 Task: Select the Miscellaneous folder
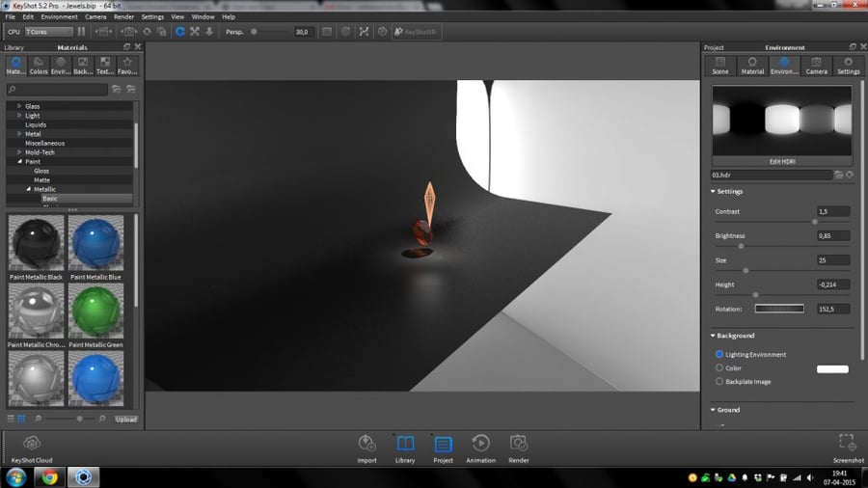tap(44, 143)
